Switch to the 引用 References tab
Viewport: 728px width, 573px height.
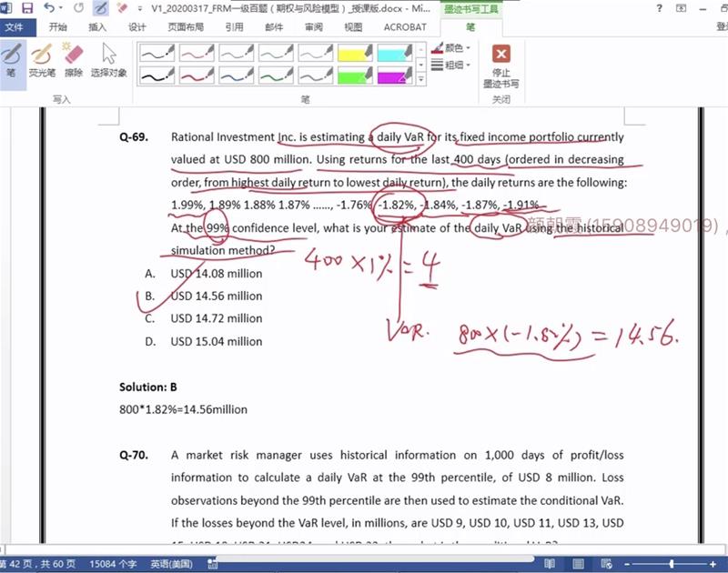point(235,27)
